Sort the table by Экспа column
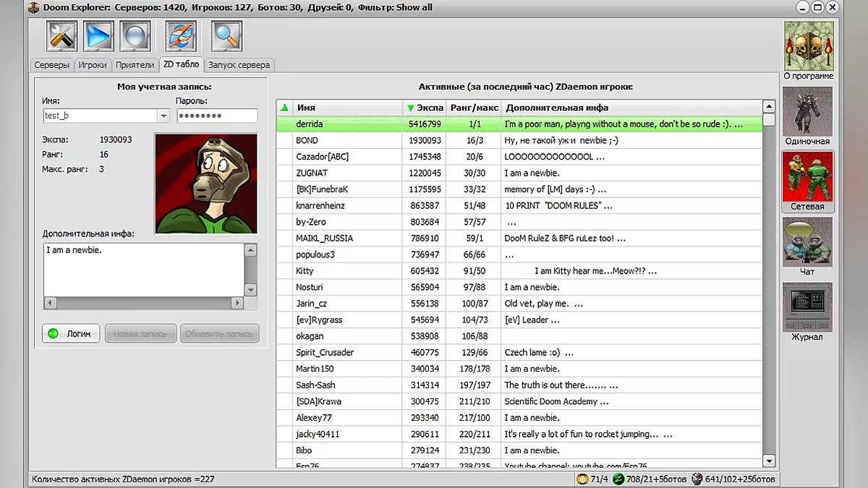The image size is (868, 488). click(425, 108)
